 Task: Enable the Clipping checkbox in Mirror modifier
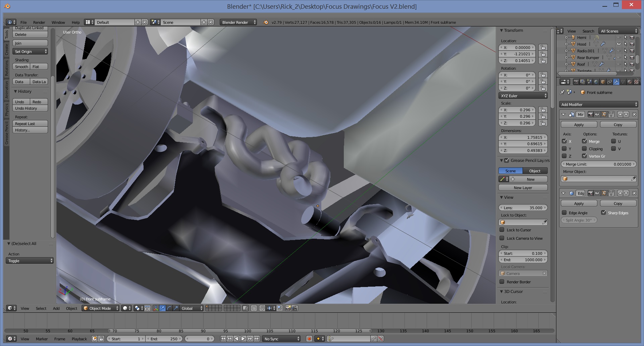(x=584, y=149)
